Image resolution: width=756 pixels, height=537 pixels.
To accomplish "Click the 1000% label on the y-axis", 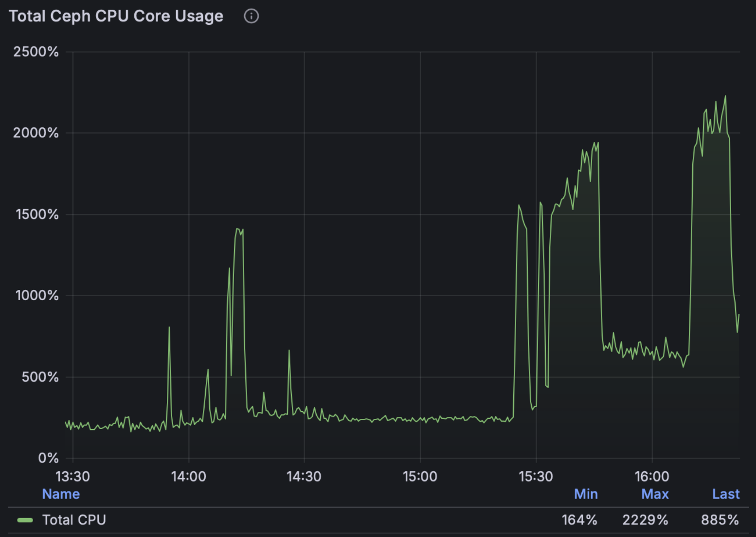I will 37,296.
